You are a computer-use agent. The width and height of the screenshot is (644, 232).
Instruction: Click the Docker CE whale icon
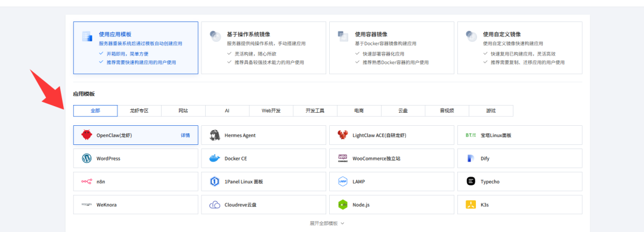(x=215, y=158)
